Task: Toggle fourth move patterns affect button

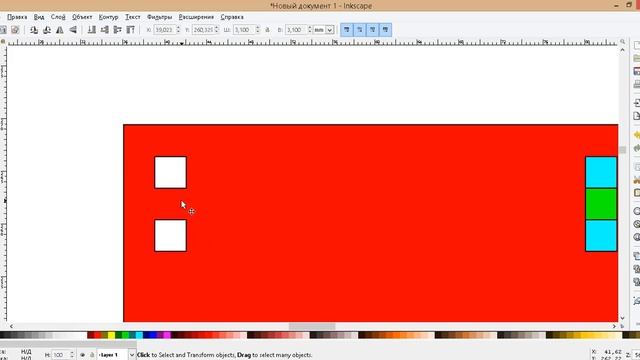Action: pos(385,30)
